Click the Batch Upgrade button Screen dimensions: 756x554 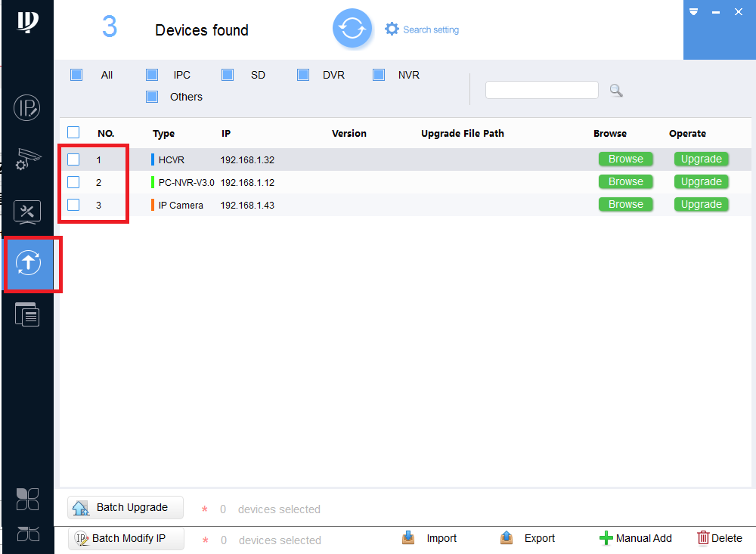coord(125,507)
